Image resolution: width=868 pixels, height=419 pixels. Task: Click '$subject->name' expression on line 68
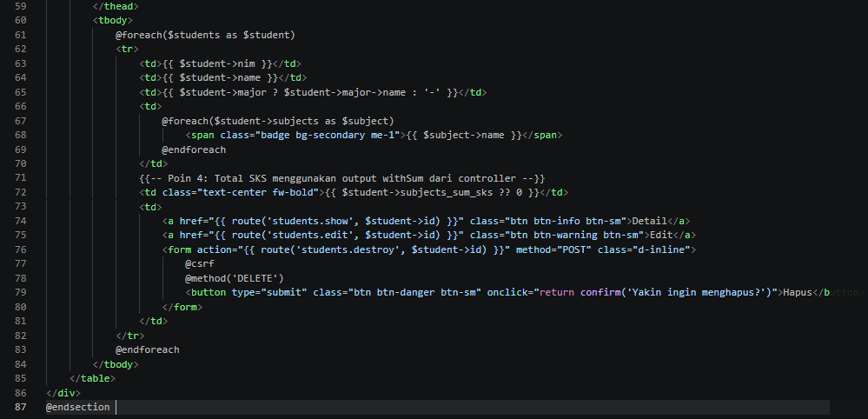pyautogui.click(x=464, y=135)
